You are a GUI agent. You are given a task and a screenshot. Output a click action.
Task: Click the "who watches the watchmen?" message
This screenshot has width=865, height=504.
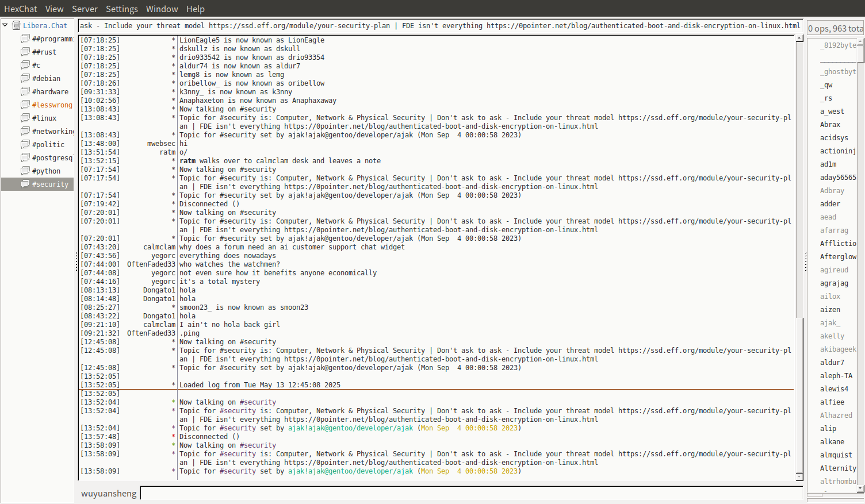click(229, 264)
